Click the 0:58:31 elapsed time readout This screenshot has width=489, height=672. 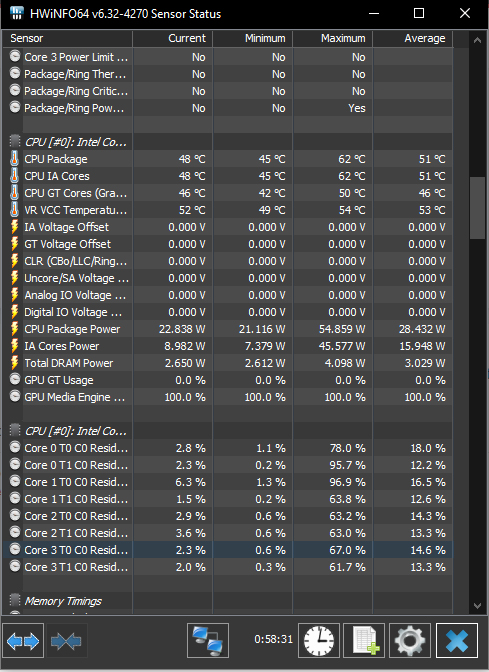click(x=273, y=639)
